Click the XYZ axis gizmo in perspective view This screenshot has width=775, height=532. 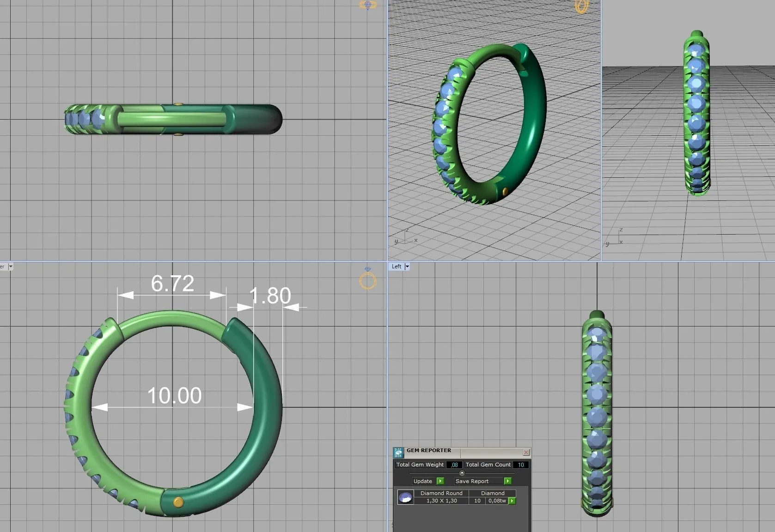[405, 237]
